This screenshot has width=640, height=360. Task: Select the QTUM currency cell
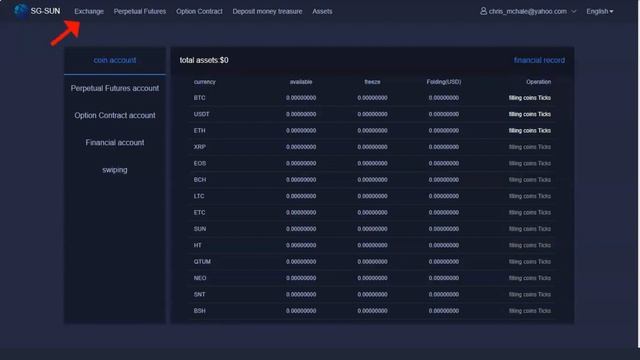pyautogui.click(x=202, y=262)
